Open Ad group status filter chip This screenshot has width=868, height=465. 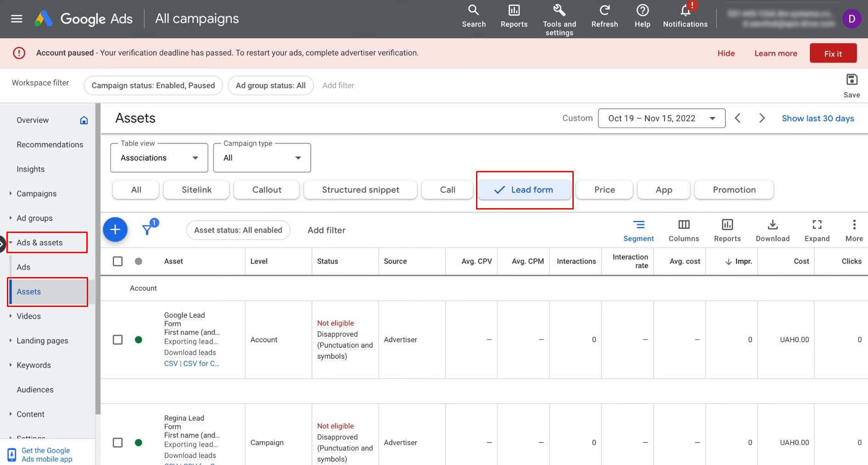coord(271,85)
